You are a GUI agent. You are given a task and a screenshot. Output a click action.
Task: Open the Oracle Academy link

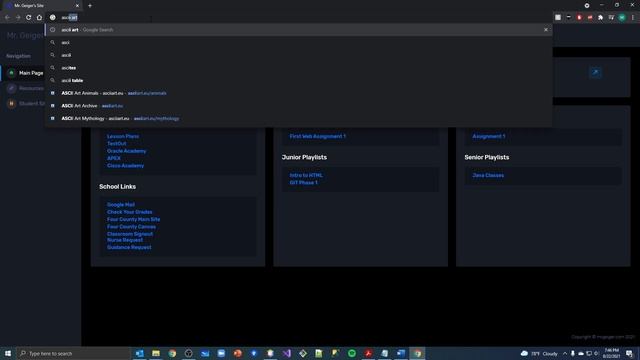point(127,151)
